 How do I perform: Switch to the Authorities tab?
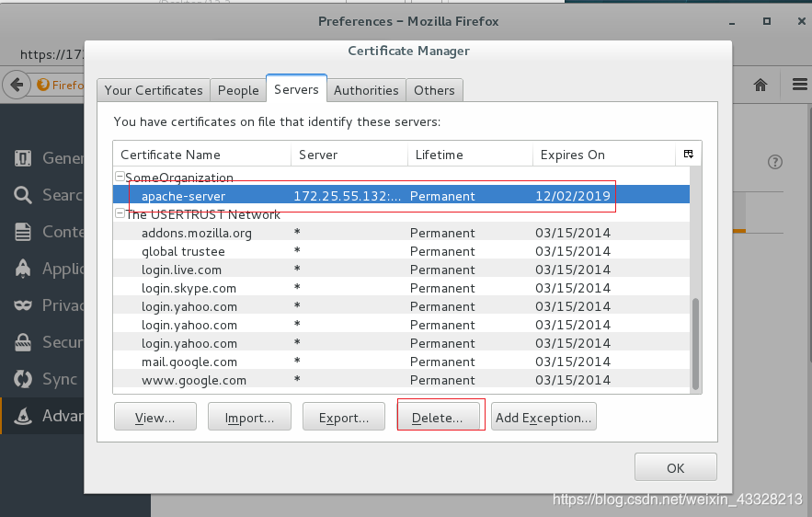pyautogui.click(x=366, y=90)
